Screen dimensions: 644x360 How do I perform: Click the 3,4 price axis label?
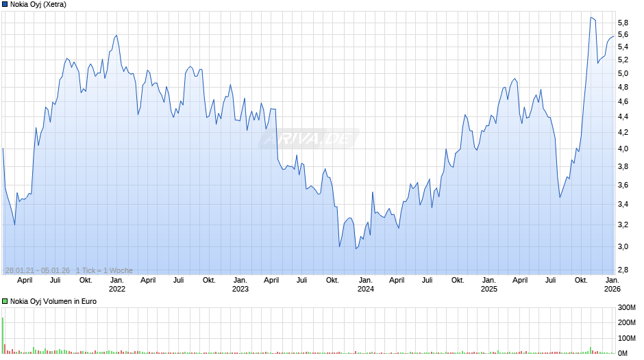tap(623, 204)
